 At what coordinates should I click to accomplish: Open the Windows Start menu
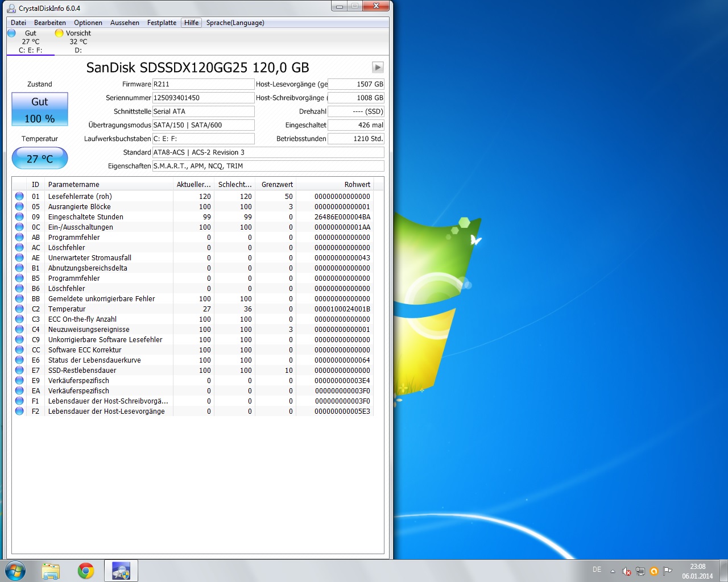[x=15, y=571]
